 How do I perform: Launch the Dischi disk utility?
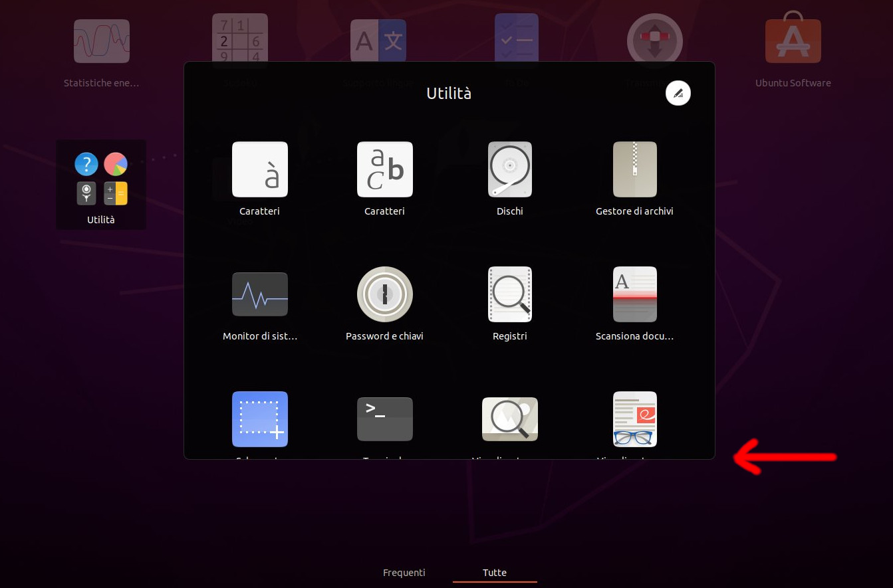click(x=510, y=169)
